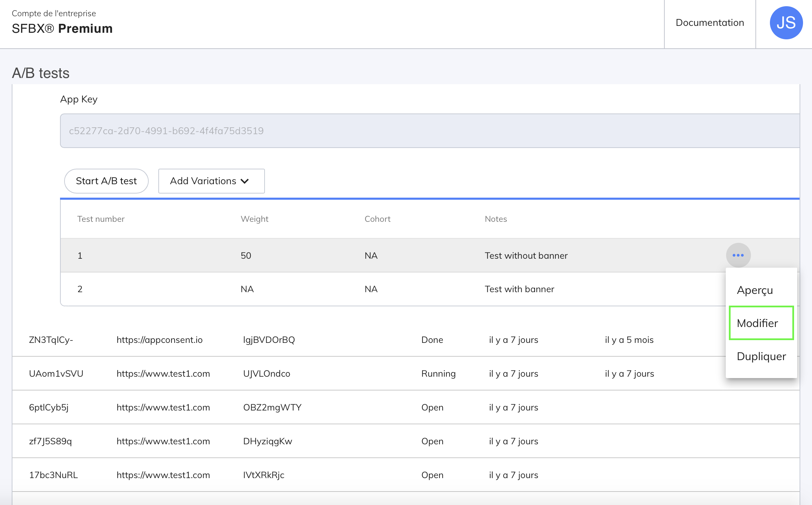
Task: Click the three-dots menu icon for test 1
Action: tap(738, 255)
